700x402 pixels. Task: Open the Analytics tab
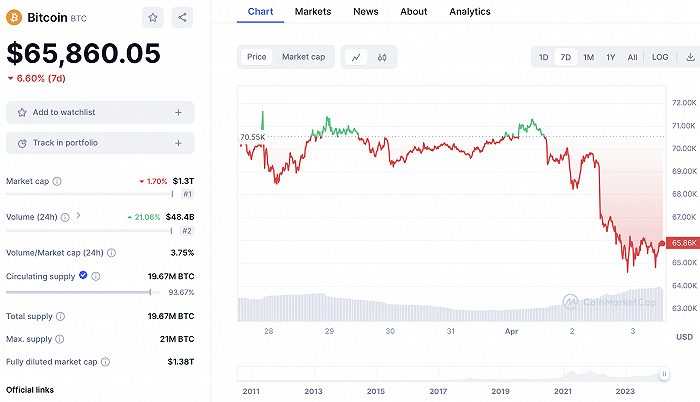pyautogui.click(x=470, y=12)
